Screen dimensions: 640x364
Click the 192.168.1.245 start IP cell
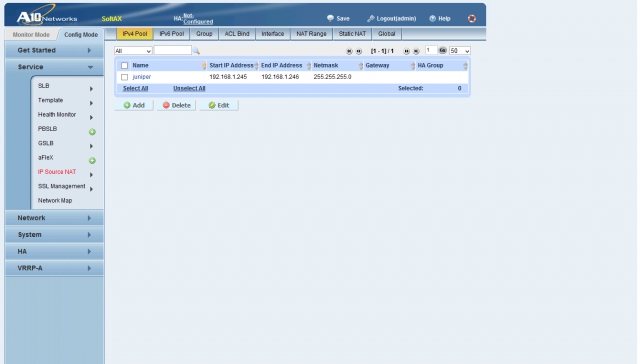(228, 77)
